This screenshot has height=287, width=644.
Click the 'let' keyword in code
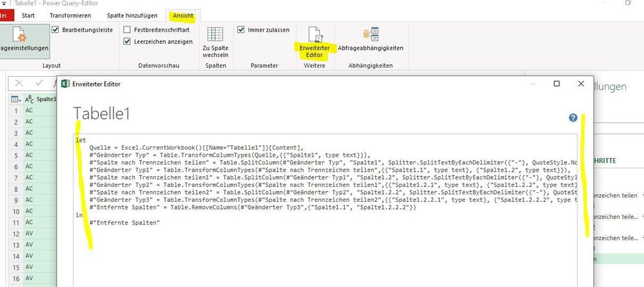coord(81,140)
